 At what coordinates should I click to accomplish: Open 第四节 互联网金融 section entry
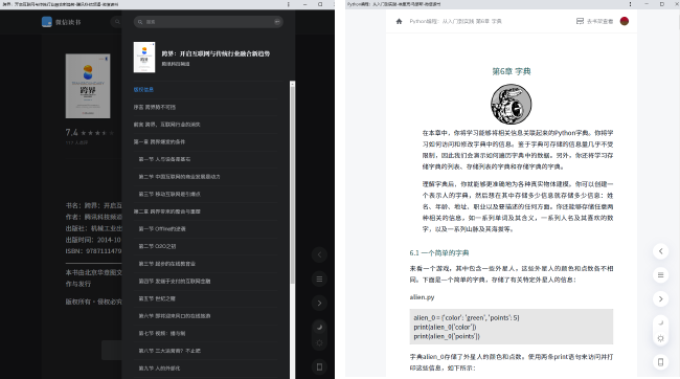click(x=174, y=281)
